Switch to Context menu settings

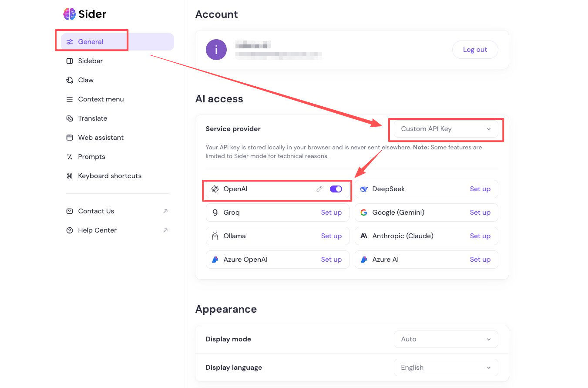[x=118, y=99]
